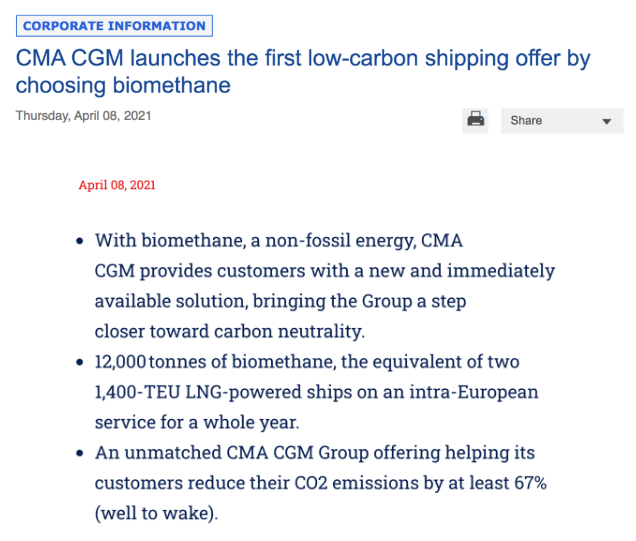Click 'choosing biomethane' in the headline
636x541 pixels.
(123, 85)
